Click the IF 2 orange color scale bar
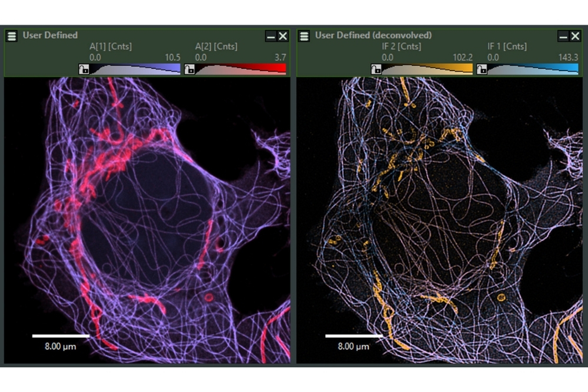 427,69
